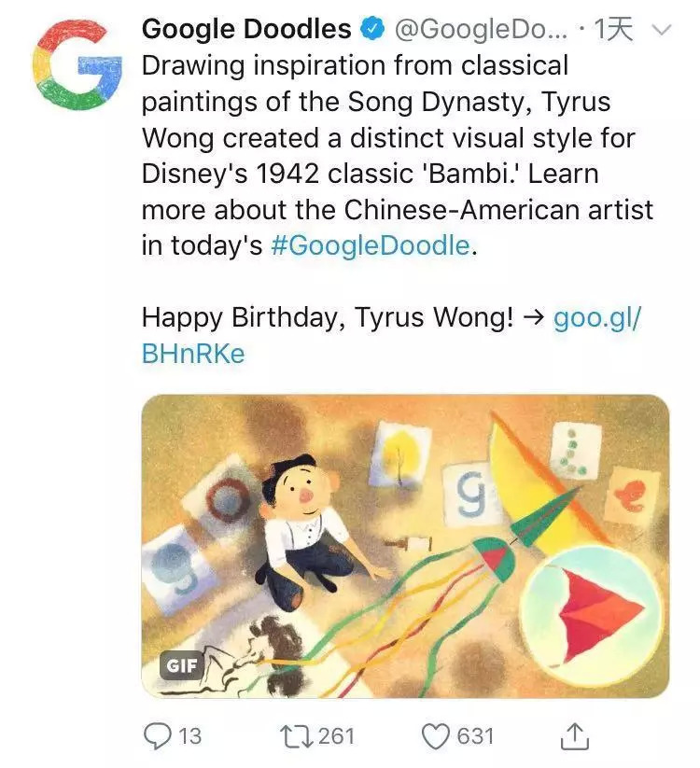Image resolution: width=700 pixels, height=768 pixels.
Task: Click the reply count 13
Action: 189,736
